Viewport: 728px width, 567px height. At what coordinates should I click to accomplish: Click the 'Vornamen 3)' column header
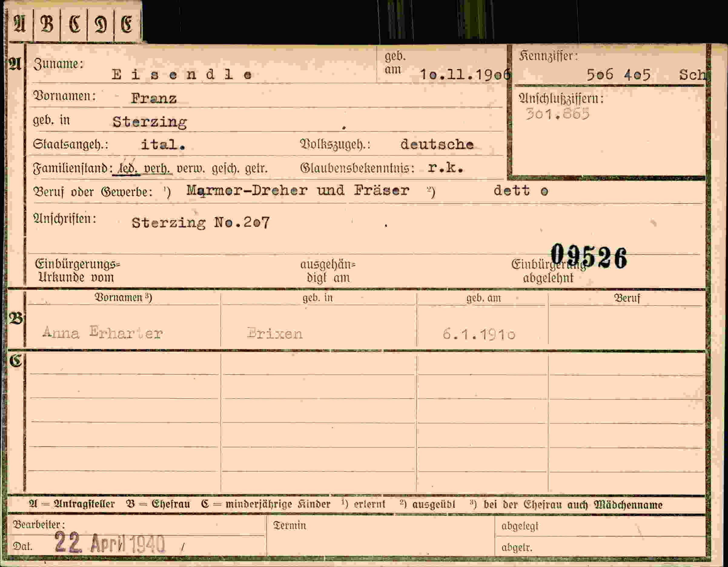123,297
